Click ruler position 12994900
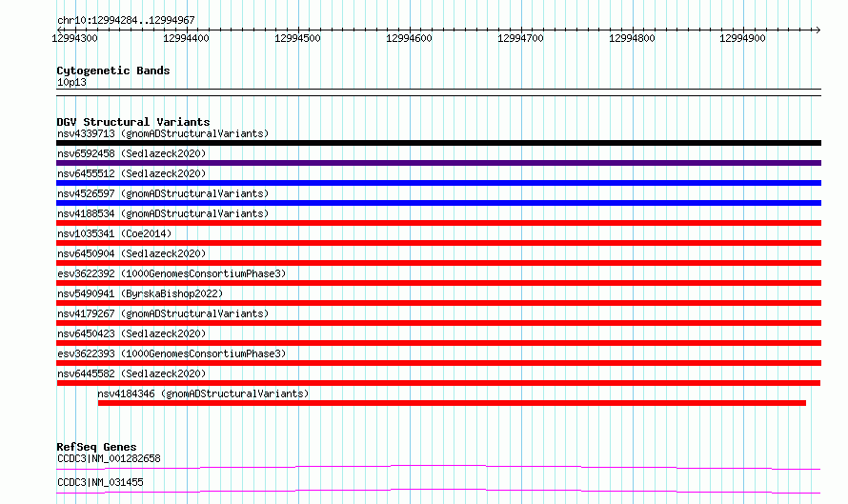The image size is (848, 504). (742, 38)
